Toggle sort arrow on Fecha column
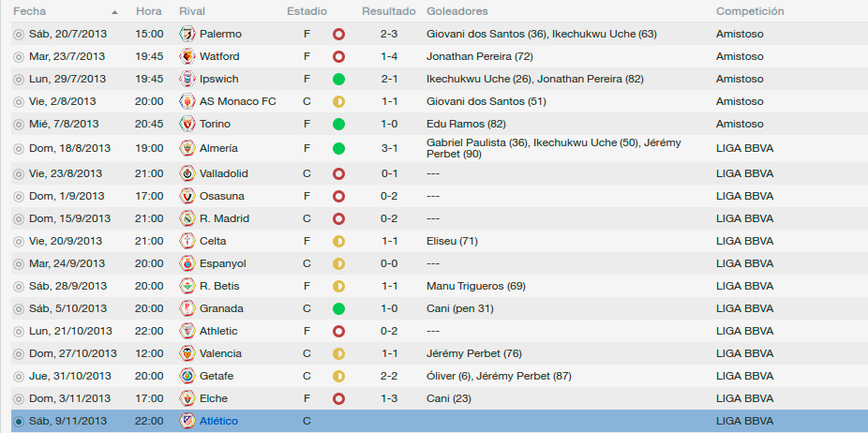Image resolution: width=868 pixels, height=433 pixels. [x=114, y=11]
